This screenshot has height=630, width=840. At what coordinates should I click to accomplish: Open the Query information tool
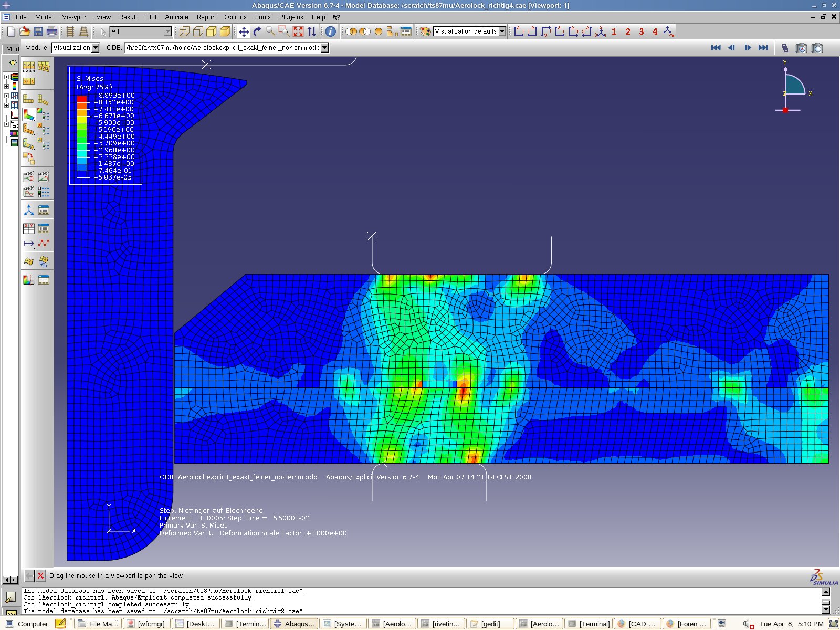click(330, 31)
